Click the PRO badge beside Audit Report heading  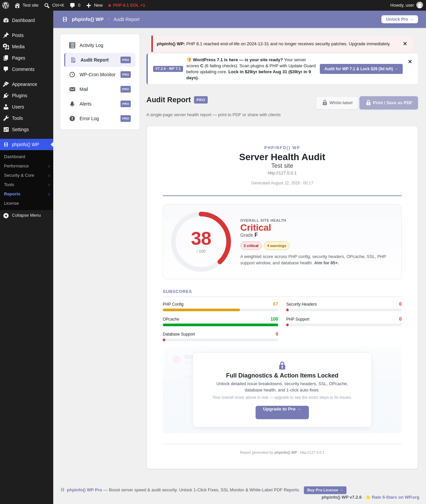pos(201,100)
